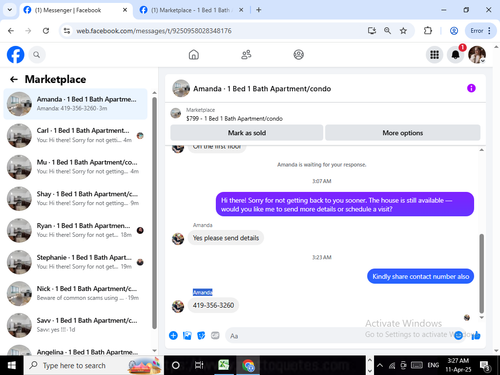500x375 pixels.
Task: Choose a GIF icon in the composer
Action: point(215,335)
